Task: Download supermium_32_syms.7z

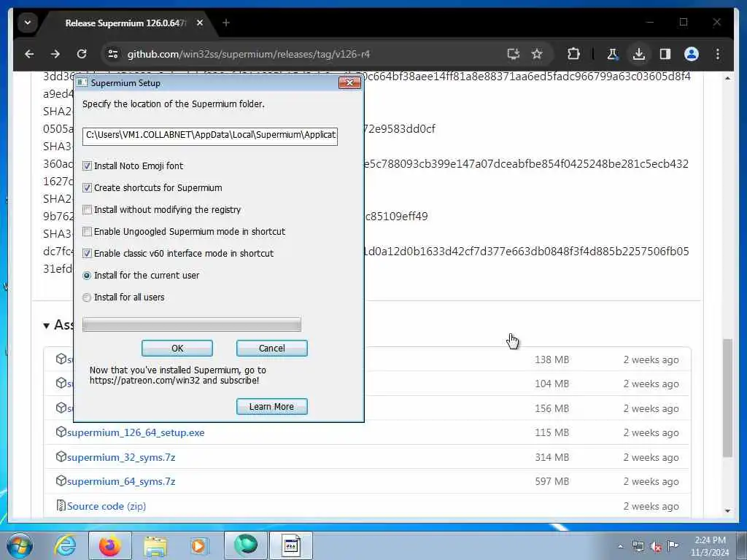Action: (121, 458)
